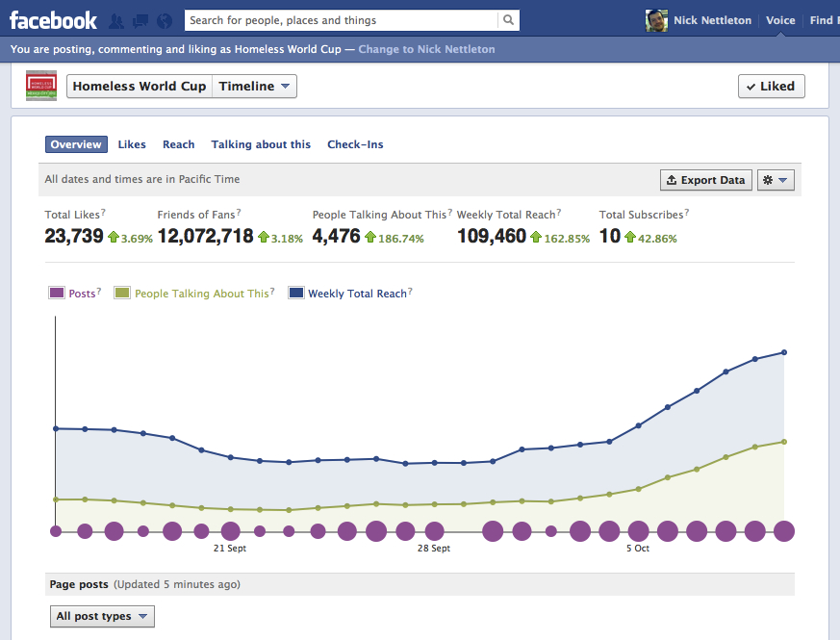
Task: Click the search input field
Action: tap(342, 20)
